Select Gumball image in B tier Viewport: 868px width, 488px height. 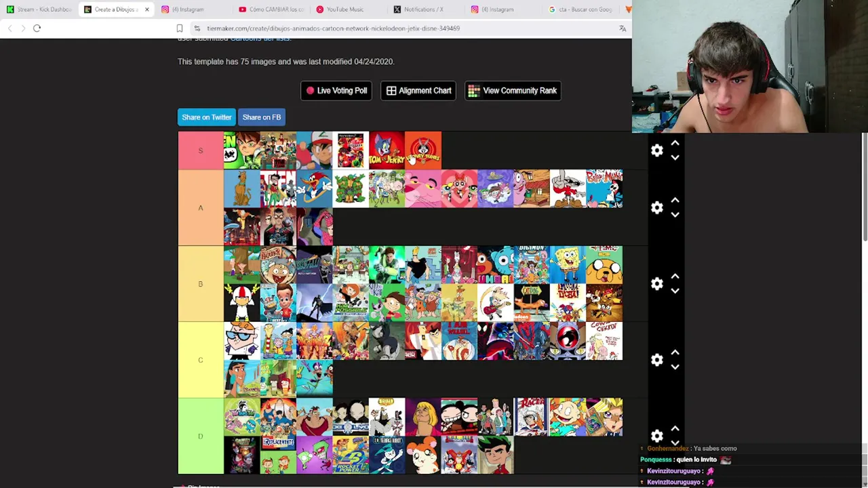tap(496, 264)
